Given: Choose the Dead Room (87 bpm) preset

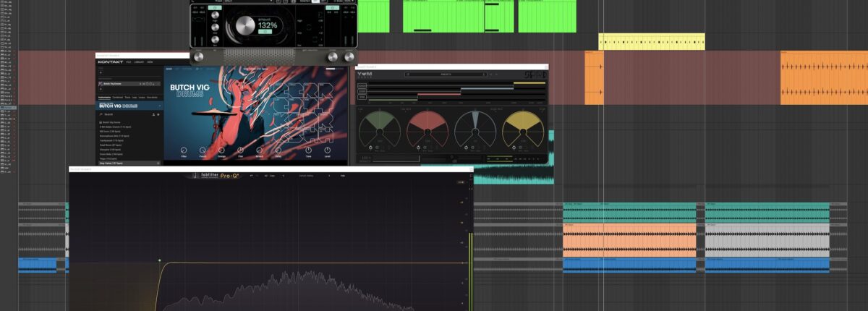Looking at the screenshot, I should (x=111, y=145).
